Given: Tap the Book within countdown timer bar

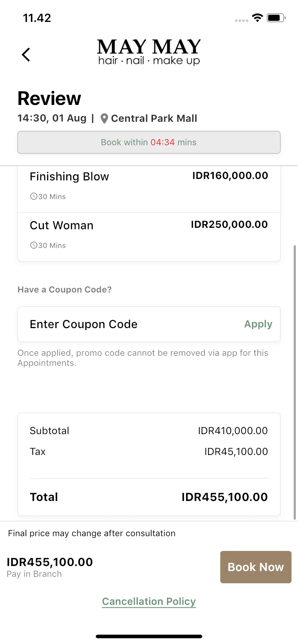Looking at the screenshot, I should [x=149, y=142].
